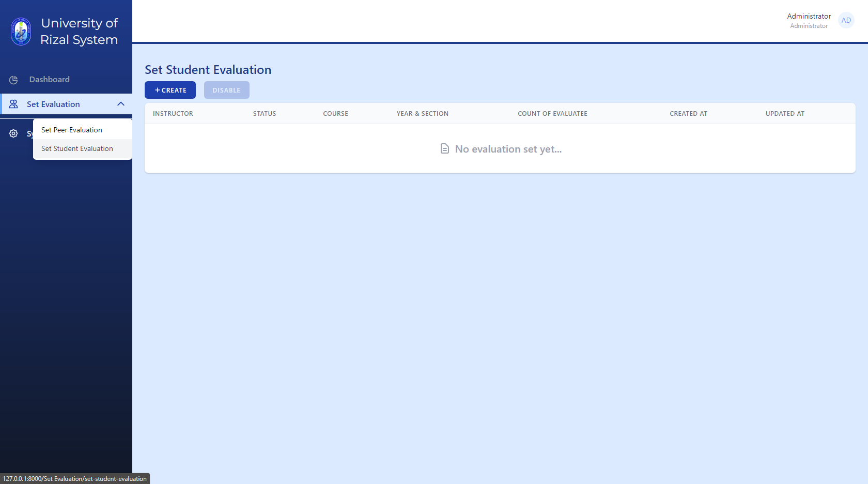Click the Administrator name in top right
The width and height of the screenshot is (868, 484).
click(x=808, y=16)
